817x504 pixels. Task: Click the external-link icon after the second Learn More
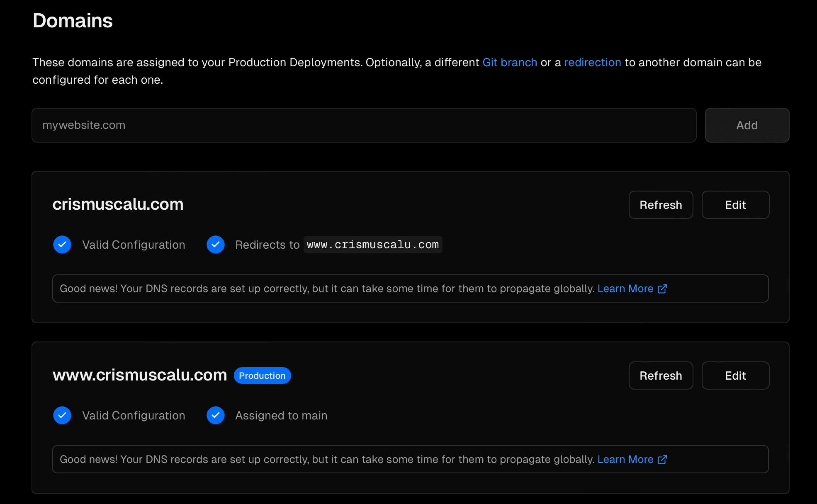click(x=662, y=459)
